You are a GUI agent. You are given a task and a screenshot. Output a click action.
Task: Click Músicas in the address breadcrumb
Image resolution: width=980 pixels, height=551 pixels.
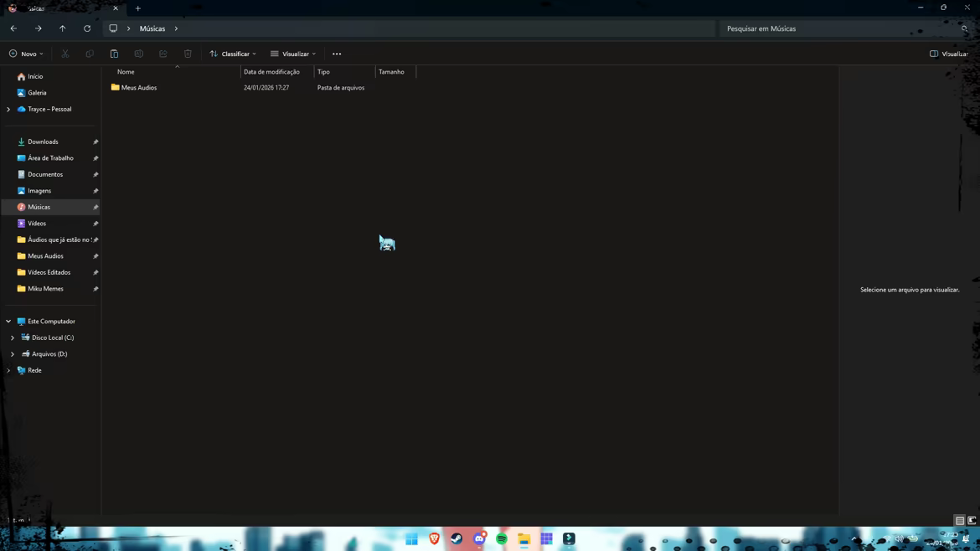152,28
